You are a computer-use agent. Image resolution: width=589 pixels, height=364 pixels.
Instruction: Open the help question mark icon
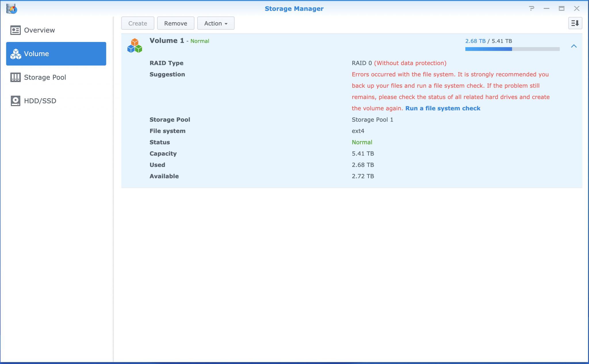click(x=531, y=9)
